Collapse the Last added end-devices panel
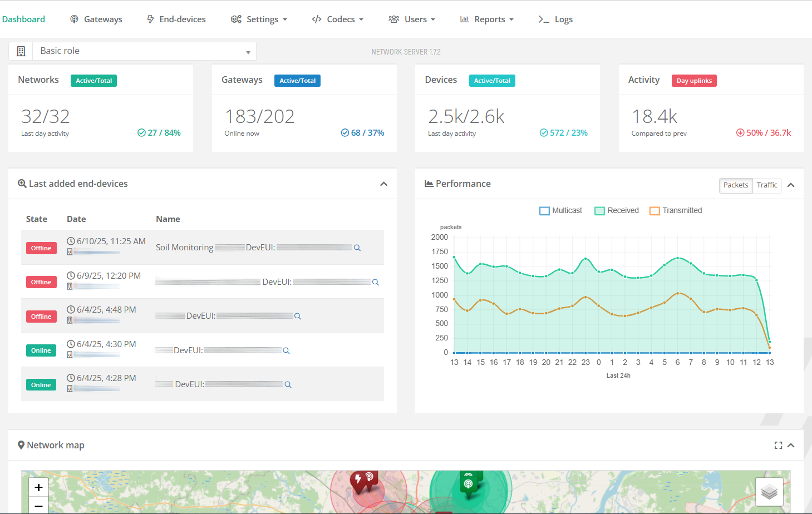Image resolution: width=812 pixels, height=514 pixels. (383, 184)
